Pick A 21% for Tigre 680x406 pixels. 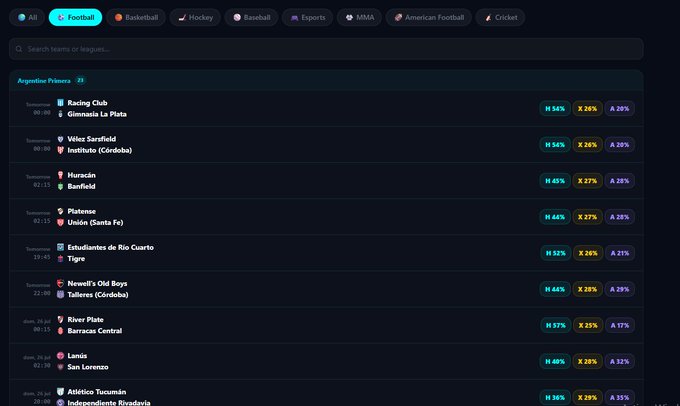click(x=620, y=253)
